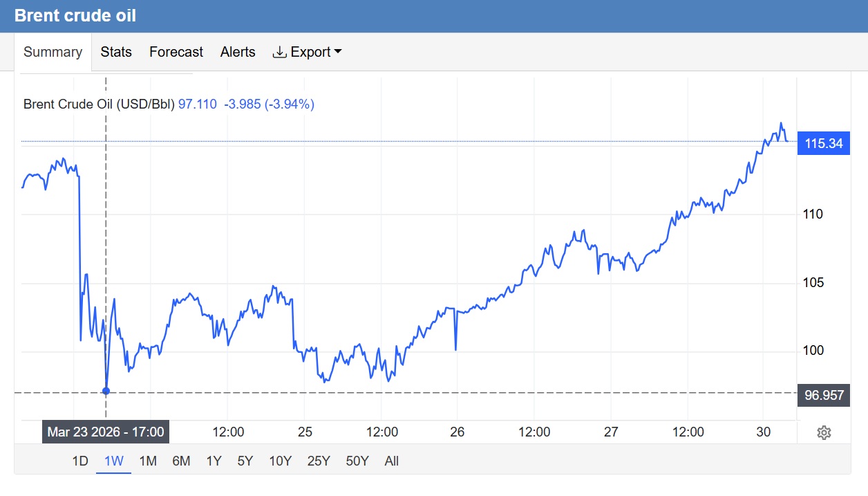Viewport: 868px width, 496px height.
Task: Switch to the Stats tab
Action: click(116, 53)
